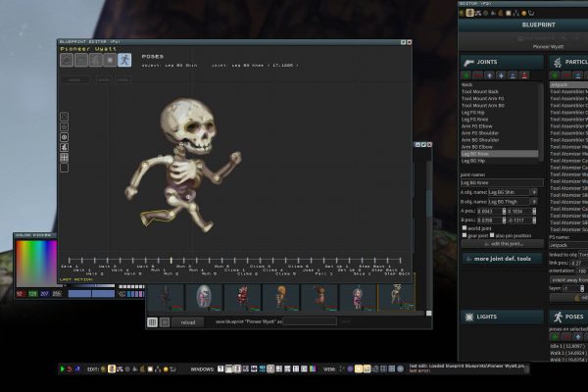
Task: Enable the world joint checkbox
Action: click(465, 228)
